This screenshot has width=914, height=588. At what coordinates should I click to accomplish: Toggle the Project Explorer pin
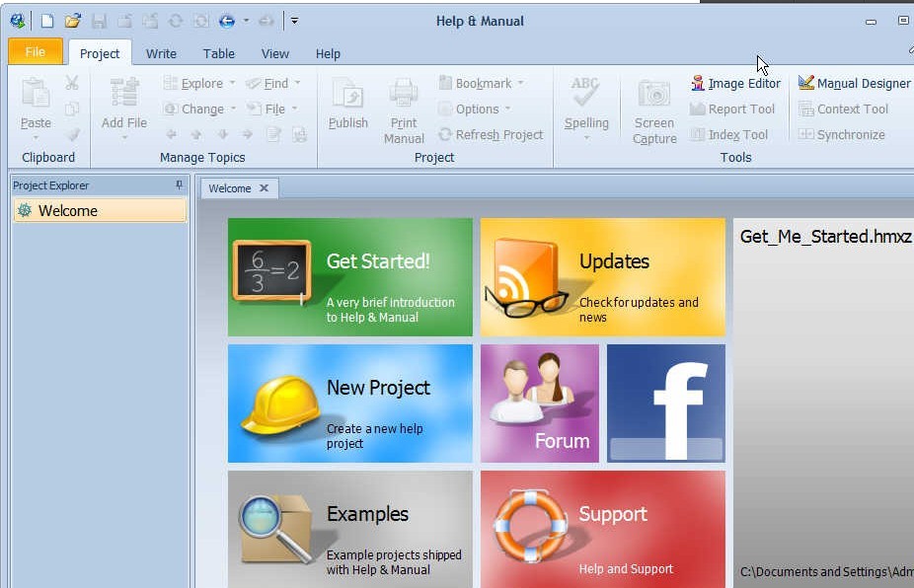click(x=179, y=185)
